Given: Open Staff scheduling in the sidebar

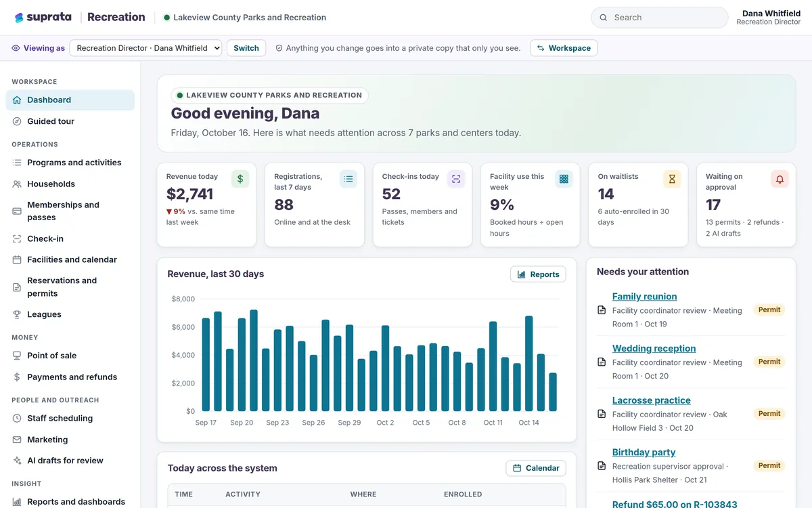Looking at the screenshot, I should tap(70, 419).
